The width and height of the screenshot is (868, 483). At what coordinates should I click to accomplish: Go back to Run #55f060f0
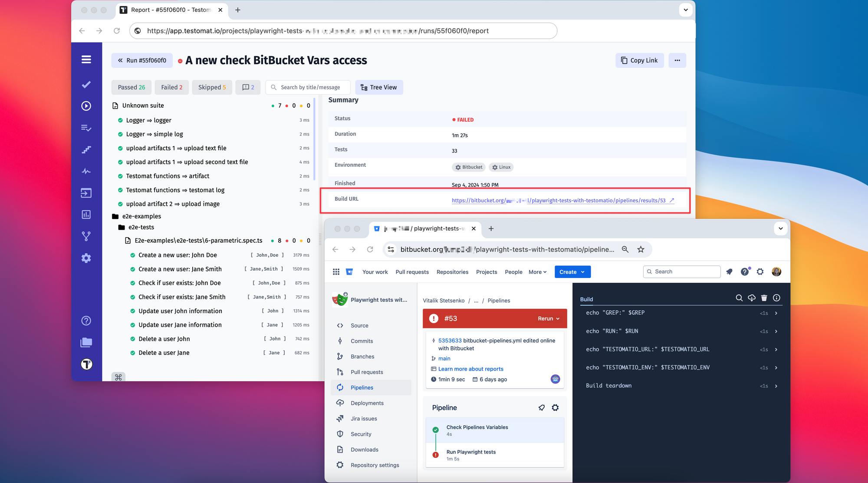142,60
